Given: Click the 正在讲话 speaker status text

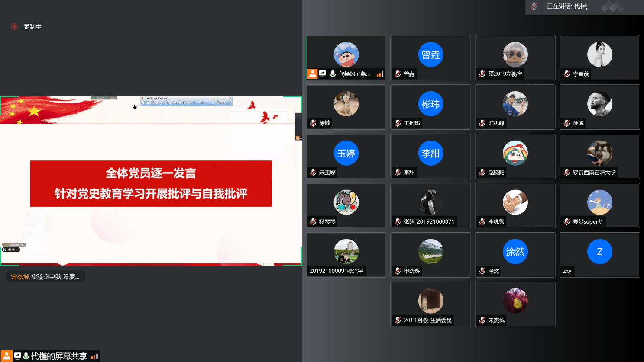Looking at the screenshot, I should click(x=566, y=6).
